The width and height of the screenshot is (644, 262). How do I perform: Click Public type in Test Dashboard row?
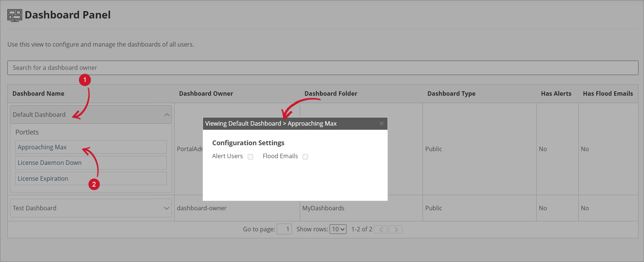[434, 208]
